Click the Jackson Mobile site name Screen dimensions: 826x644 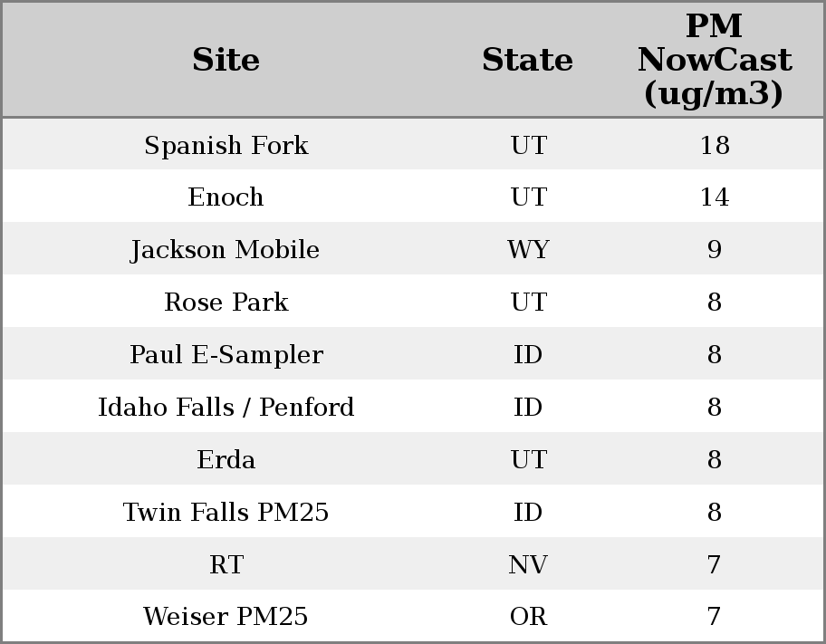click(x=226, y=250)
